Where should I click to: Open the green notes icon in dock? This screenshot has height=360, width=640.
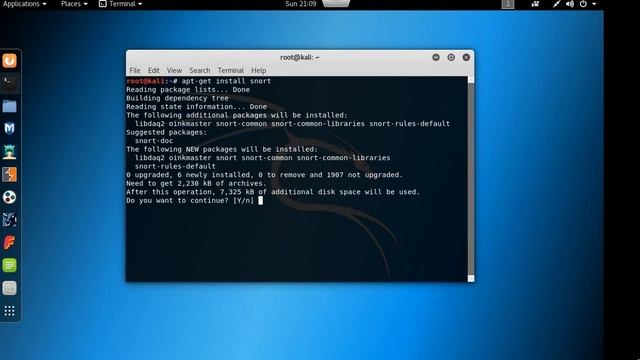coord(9,265)
